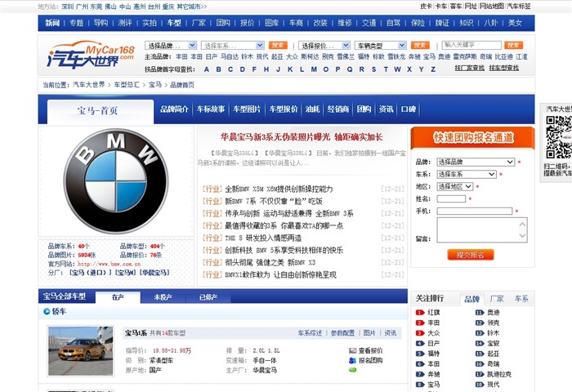
Task: Click rank badge 11 next to 奥迪
Action: tap(480, 313)
